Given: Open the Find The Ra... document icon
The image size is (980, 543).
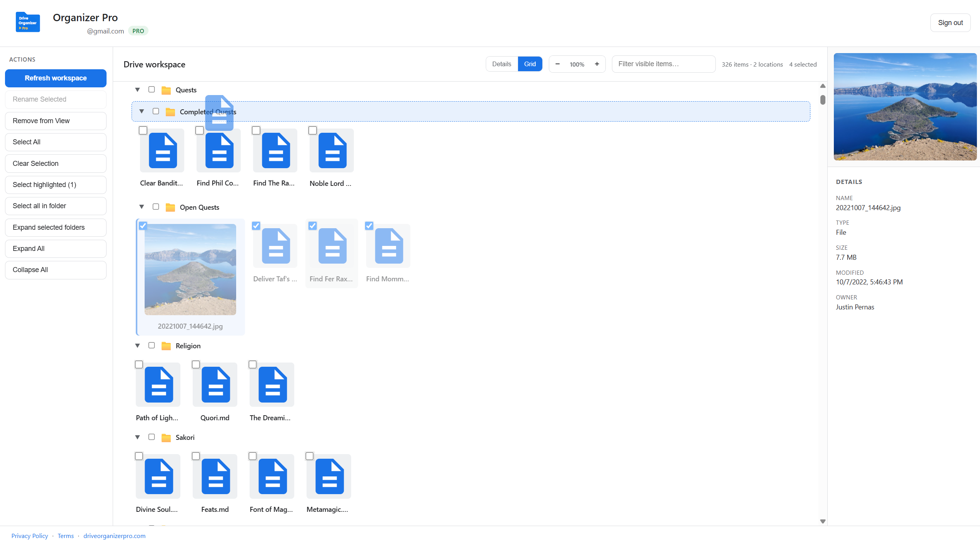Looking at the screenshot, I should 276,150.
